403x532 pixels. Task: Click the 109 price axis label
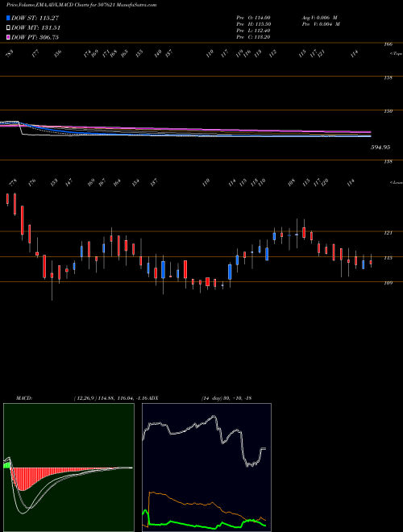[x=388, y=283]
